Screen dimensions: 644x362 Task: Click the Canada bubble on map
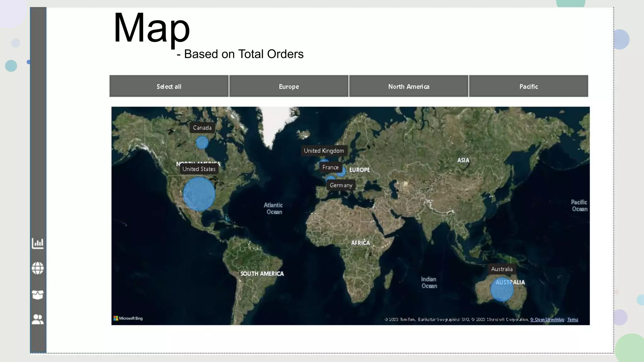(202, 142)
